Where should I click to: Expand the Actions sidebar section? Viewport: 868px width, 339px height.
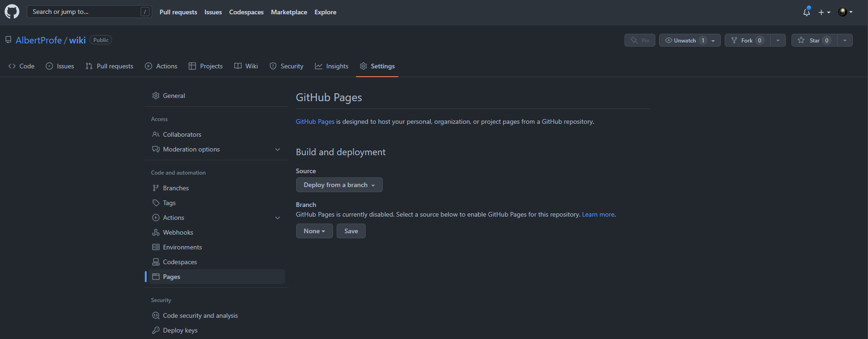click(278, 218)
